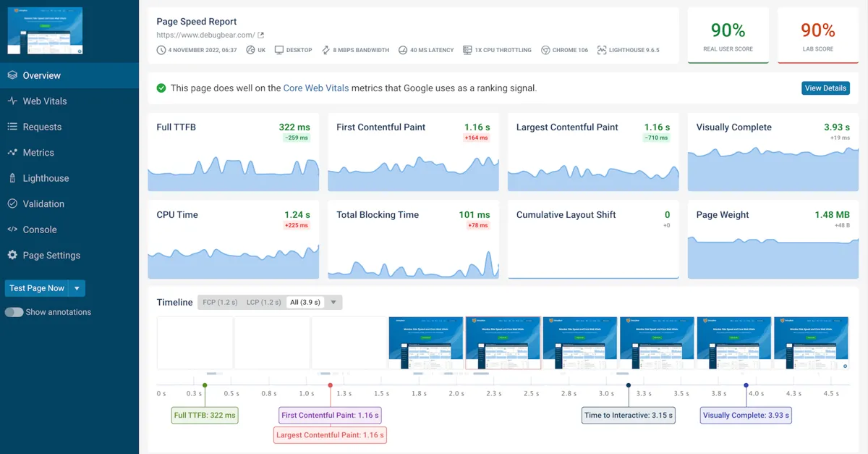The image size is (868, 454).
Task: Click the clock icon next to the test date
Action: click(x=161, y=50)
